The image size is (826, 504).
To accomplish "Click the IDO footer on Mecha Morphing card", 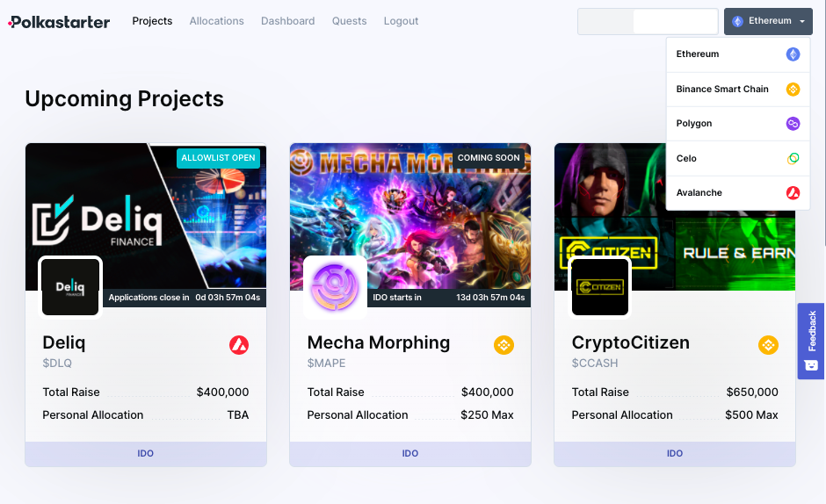I will point(410,453).
